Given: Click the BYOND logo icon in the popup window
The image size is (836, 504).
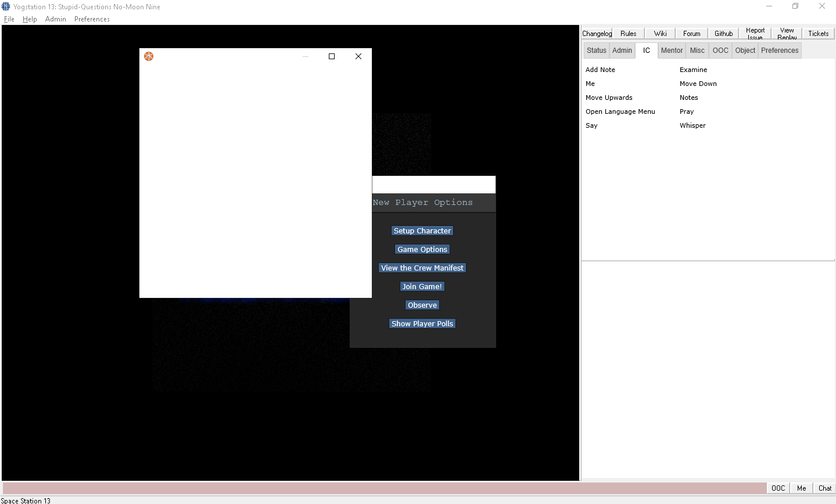Looking at the screenshot, I should tap(149, 56).
